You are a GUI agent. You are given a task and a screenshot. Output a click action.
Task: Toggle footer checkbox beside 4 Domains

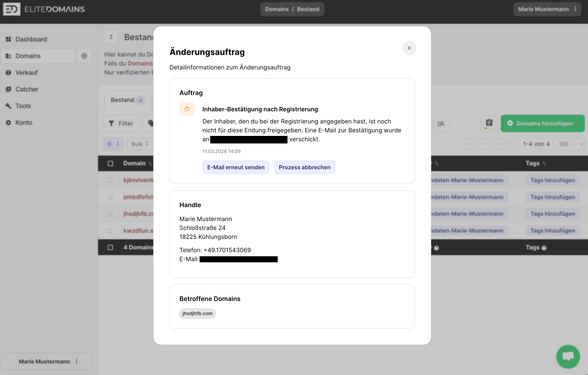coord(110,247)
